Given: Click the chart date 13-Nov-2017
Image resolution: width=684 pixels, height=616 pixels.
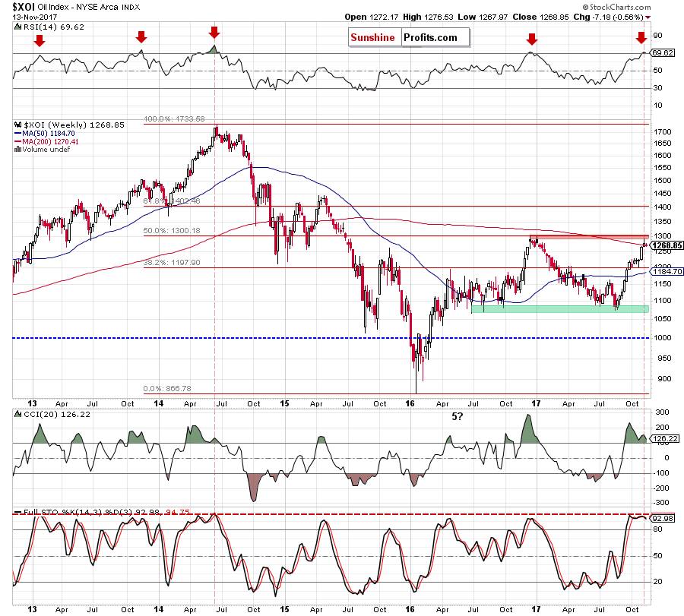Looking at the screenshot, I should pos(33,17).
